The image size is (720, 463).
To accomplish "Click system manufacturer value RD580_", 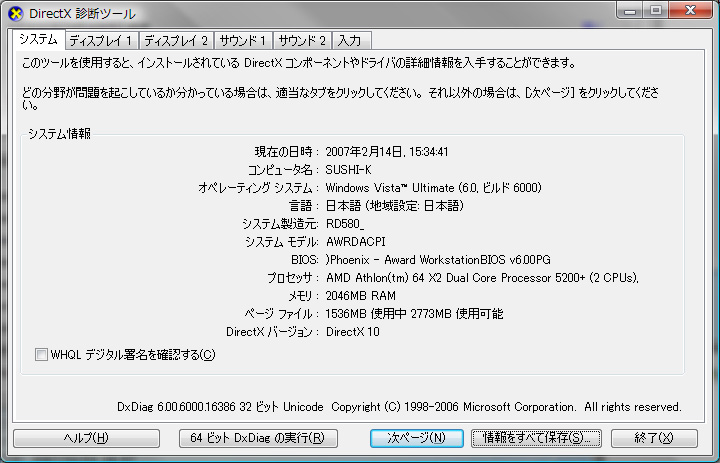I will (x=345, y=224).
